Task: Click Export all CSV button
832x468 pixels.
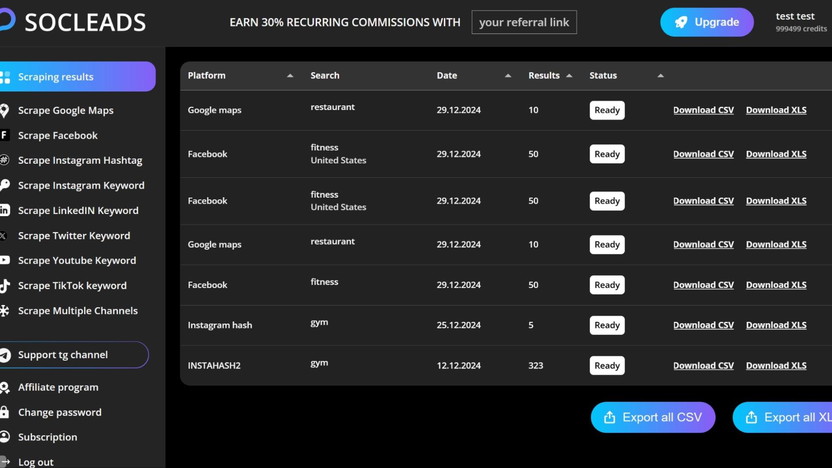Action: [653, 417]
